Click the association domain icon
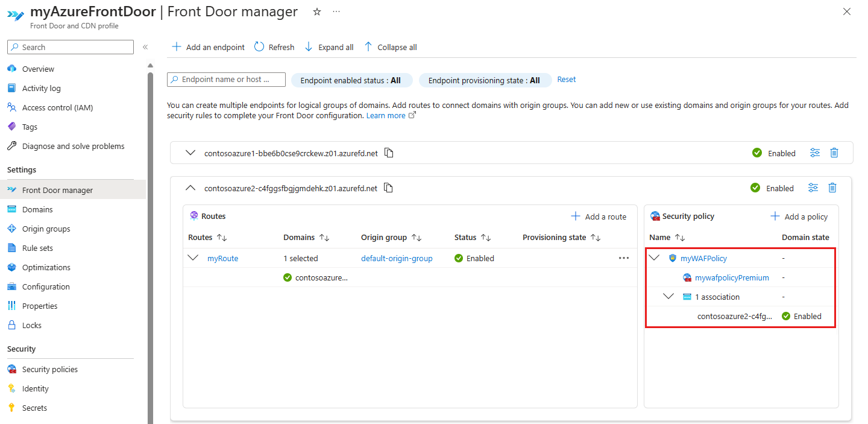The image size is (868, 424). 687,297
